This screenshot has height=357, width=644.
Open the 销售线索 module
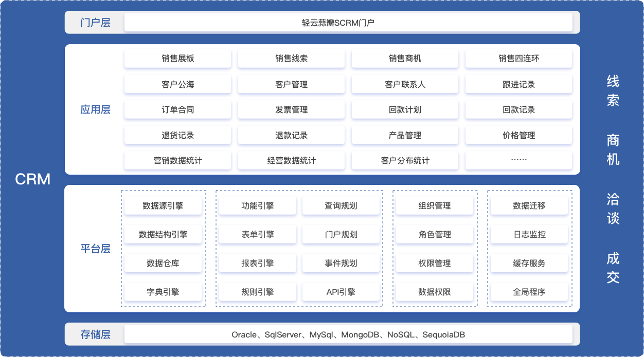291,58
